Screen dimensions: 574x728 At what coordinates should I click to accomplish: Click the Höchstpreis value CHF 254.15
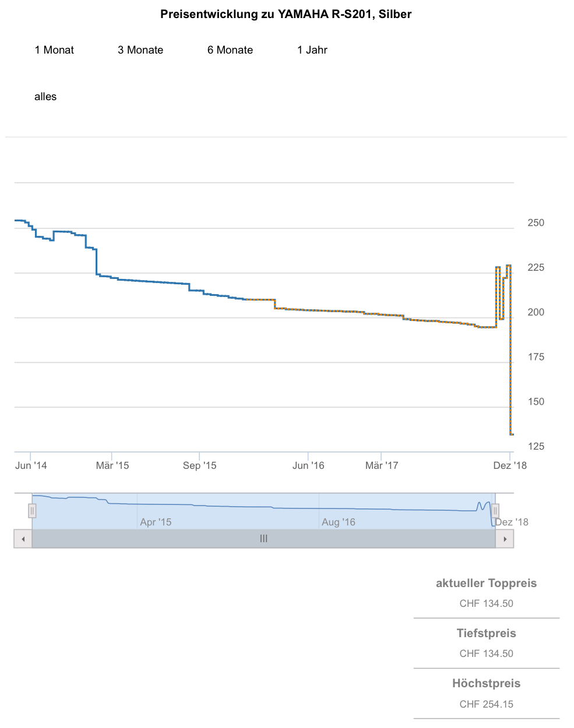(x=486, y=704)
